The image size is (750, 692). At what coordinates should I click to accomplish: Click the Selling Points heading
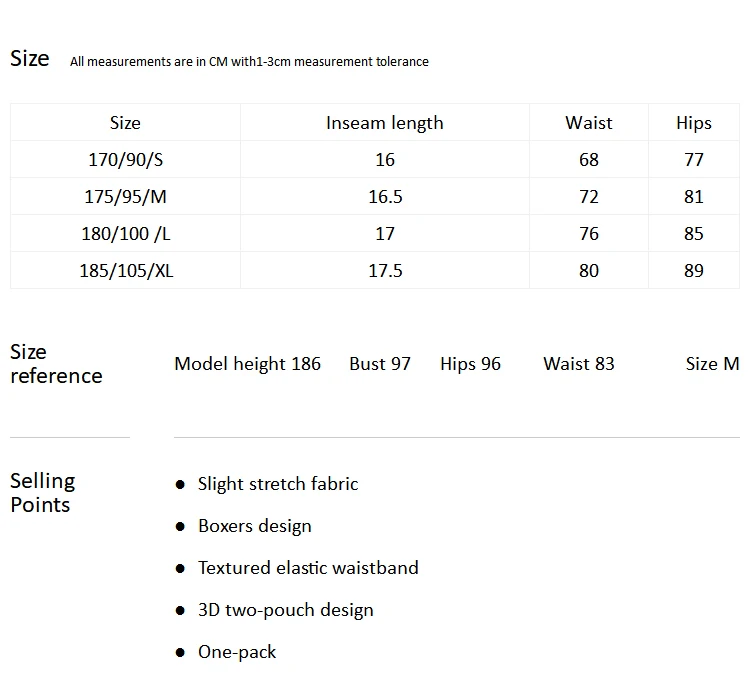(43, 493)
